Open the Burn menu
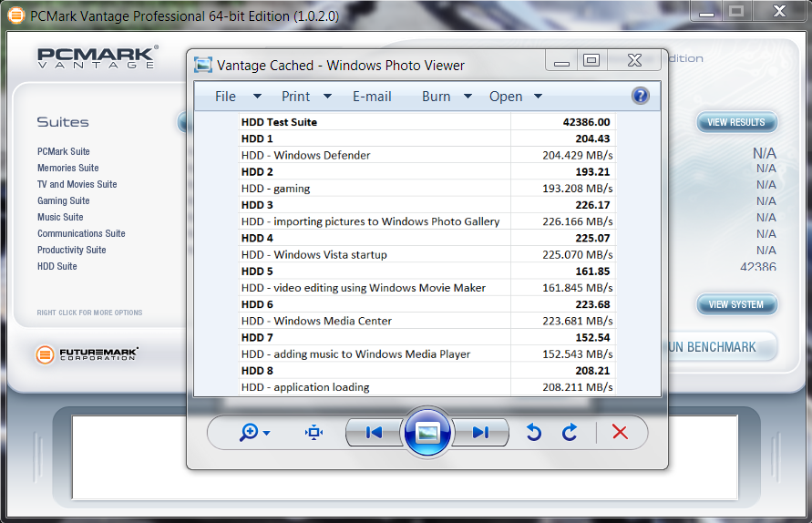This screenshot has width=812, height=523. [x=436, y=97]
